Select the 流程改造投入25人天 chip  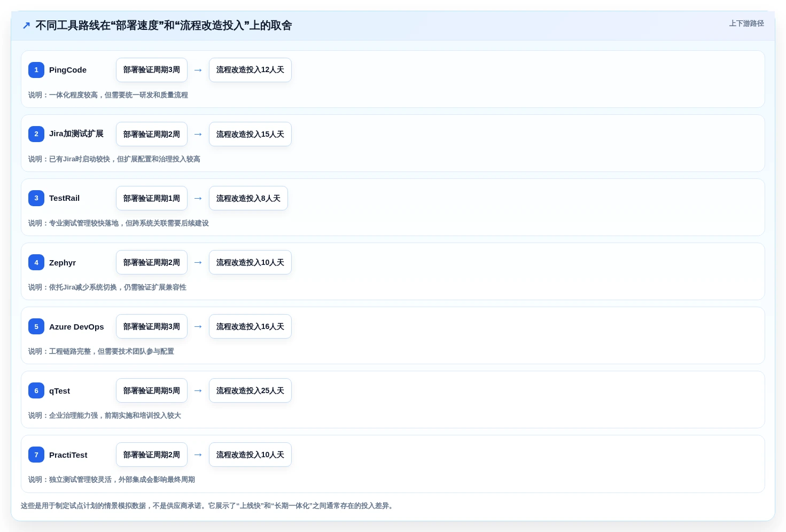click(x=250, y=390)
